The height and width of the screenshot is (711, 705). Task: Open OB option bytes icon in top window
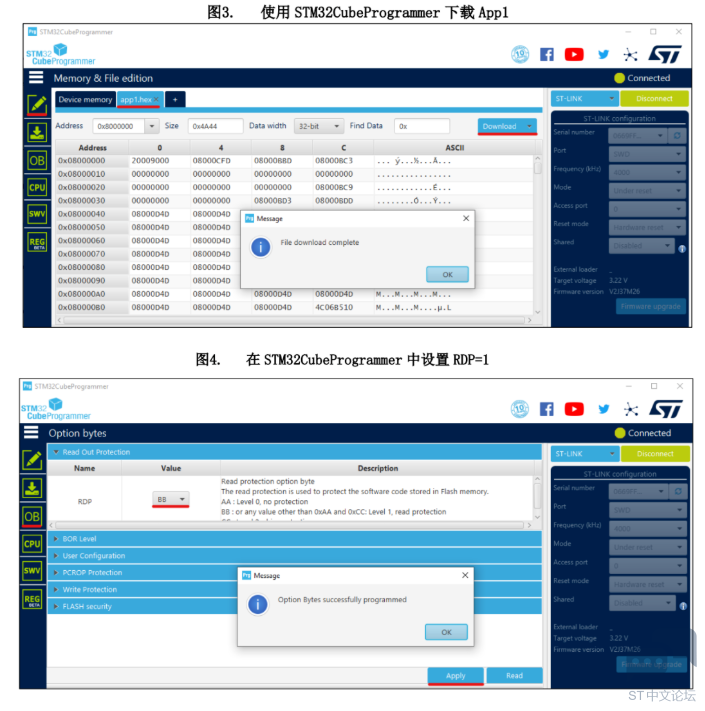(37, 161)
